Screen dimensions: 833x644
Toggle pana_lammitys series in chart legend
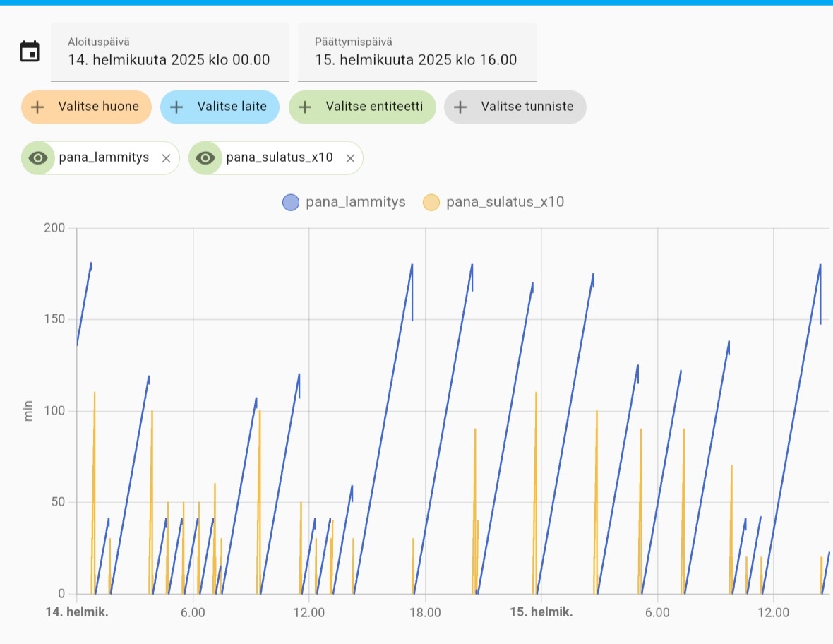355,203
